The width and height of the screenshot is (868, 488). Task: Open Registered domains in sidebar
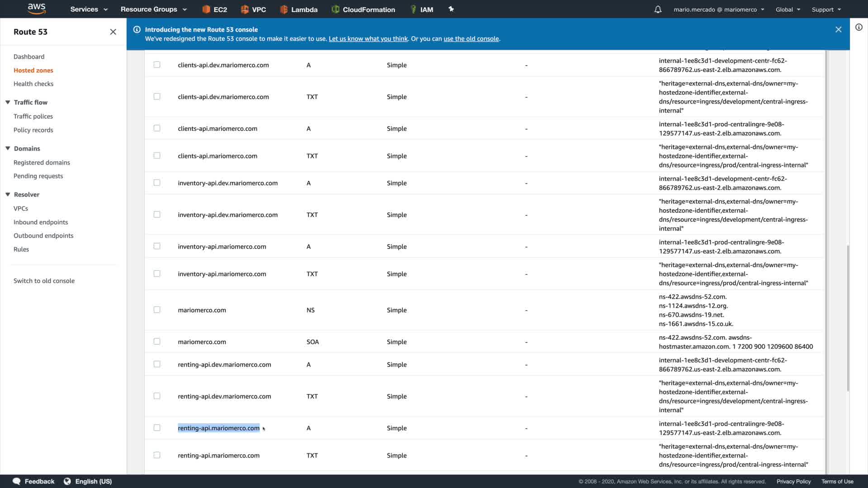click(42, 163)
